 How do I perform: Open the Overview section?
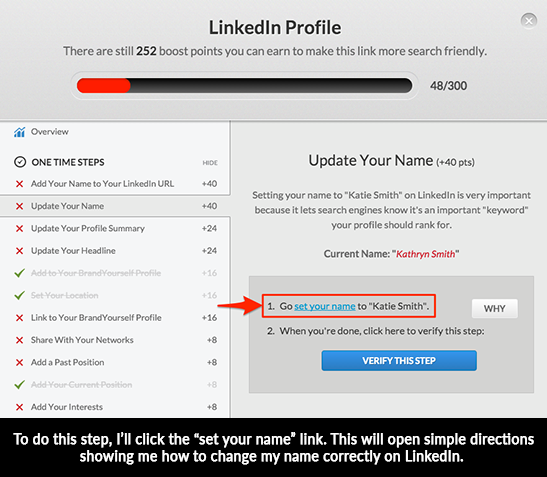(x=50, y=132)
